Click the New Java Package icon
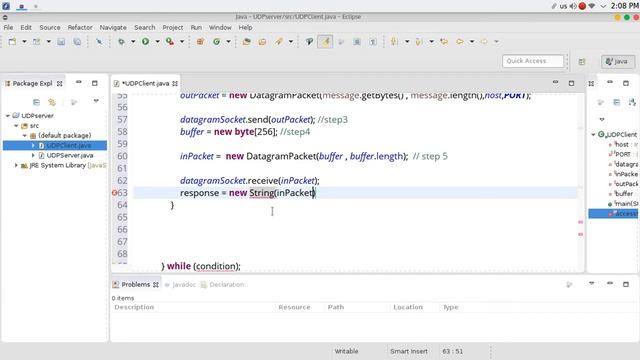This screenshot has width=640, height=360. coord(200,42)
